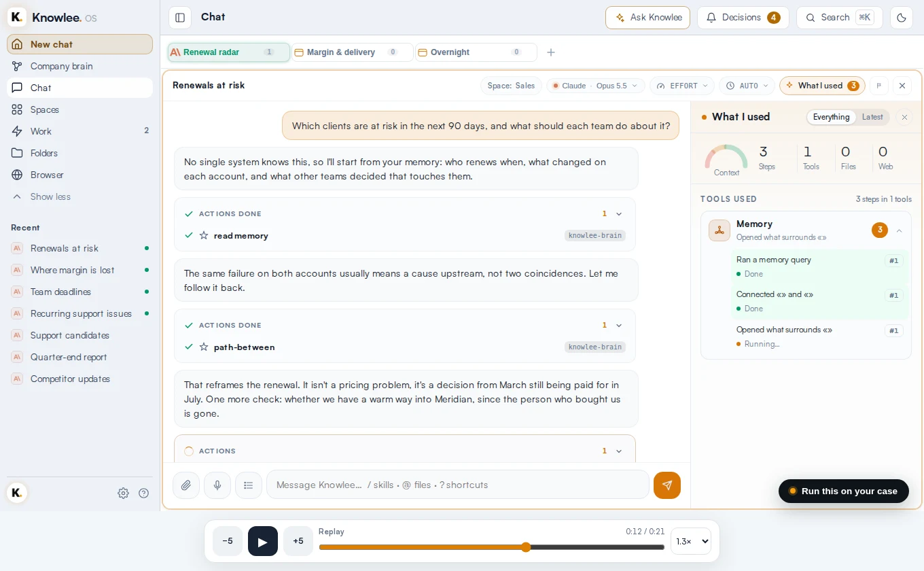This screenshot has height=571, width=924.
Task: Switch to dark mode moon icon
Action: [902, 18]
